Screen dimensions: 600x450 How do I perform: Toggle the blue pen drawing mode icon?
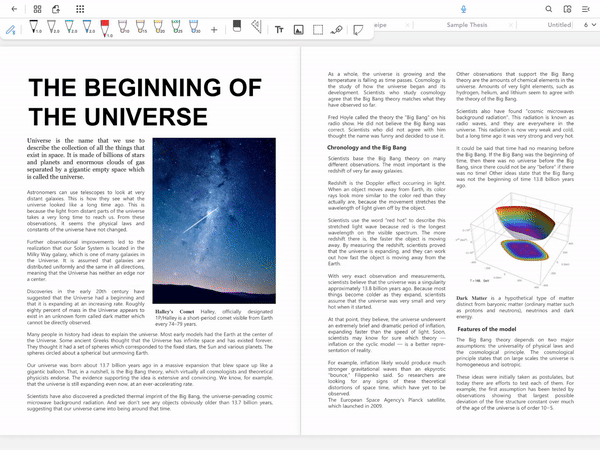pyautogui.click(x=11, y=29)
